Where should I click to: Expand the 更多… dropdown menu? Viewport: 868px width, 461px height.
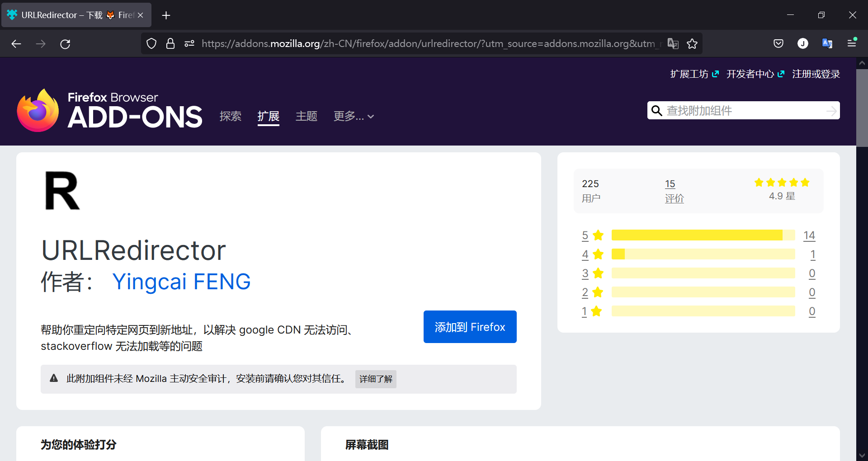tap(354, 117)
